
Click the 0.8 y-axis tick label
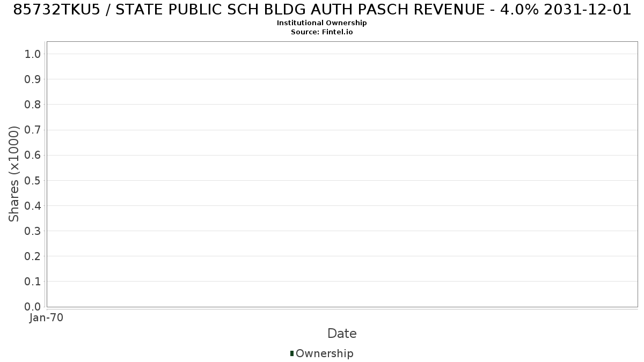(x=33, y=104)
